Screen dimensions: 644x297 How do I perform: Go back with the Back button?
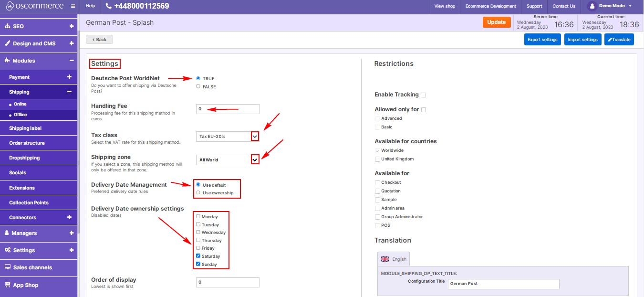[99, 39]
